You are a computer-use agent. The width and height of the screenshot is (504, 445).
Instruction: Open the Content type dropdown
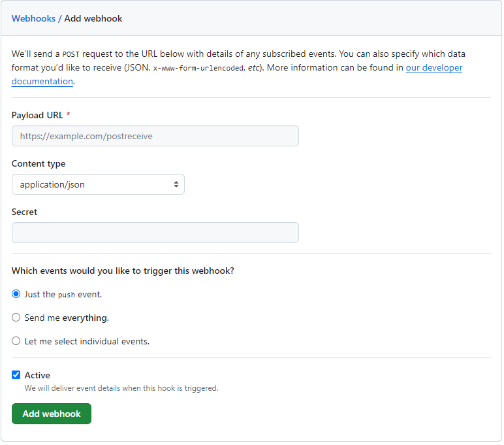[x=98, y=185]
